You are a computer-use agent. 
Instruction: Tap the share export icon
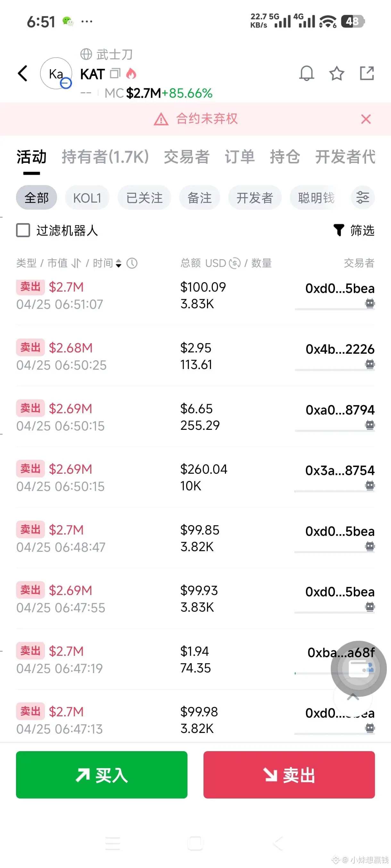point(367,73)
